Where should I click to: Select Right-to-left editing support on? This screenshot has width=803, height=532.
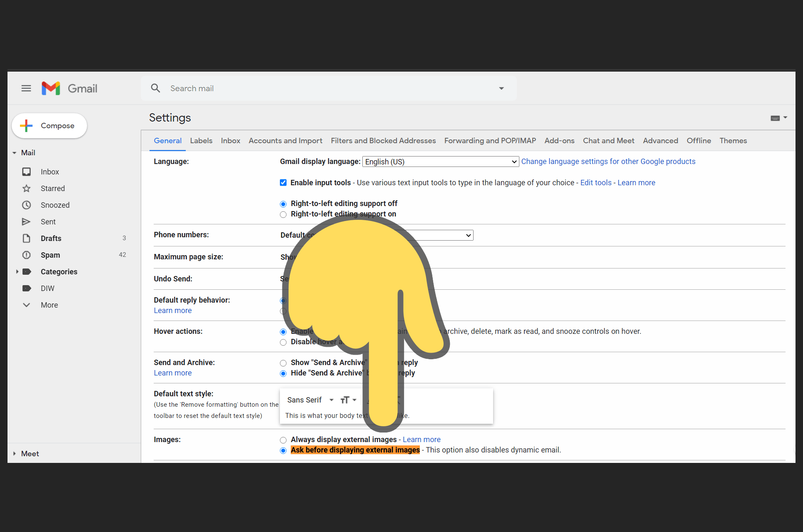point(283,214)
